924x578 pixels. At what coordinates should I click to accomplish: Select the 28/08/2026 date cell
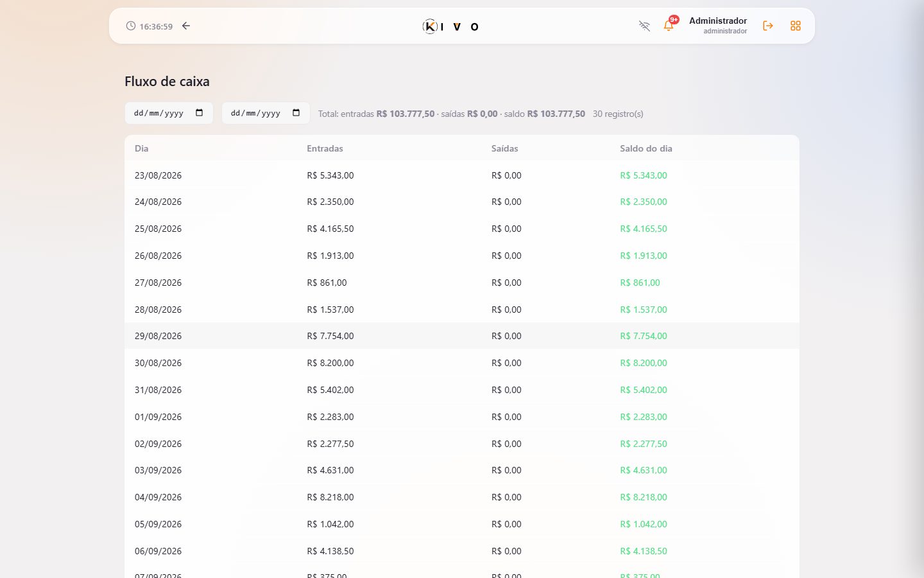point(158,310)
